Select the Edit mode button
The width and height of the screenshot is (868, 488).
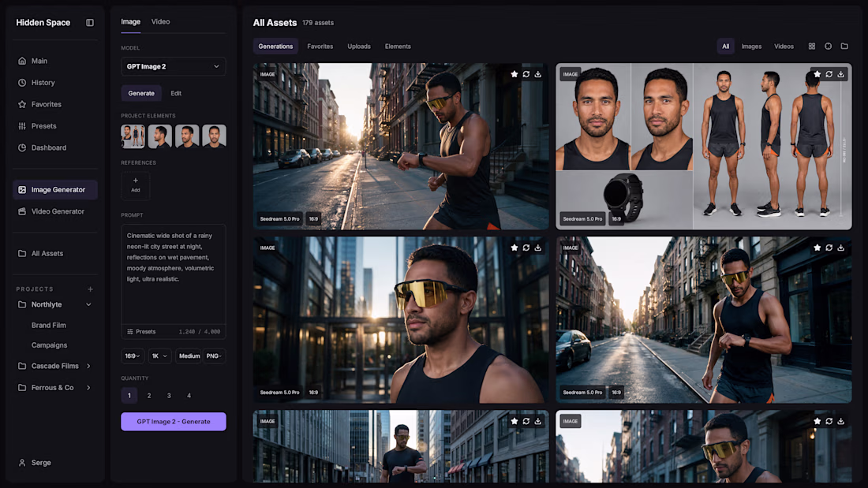pos(176,94)
